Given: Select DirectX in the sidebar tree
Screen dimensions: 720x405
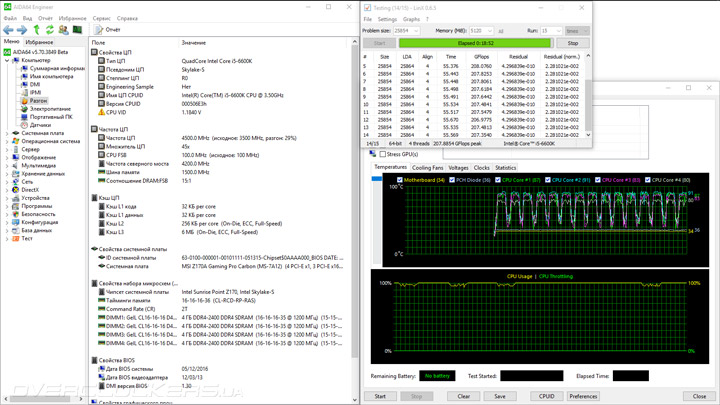Looking at the screenshot, I should 30,190.
